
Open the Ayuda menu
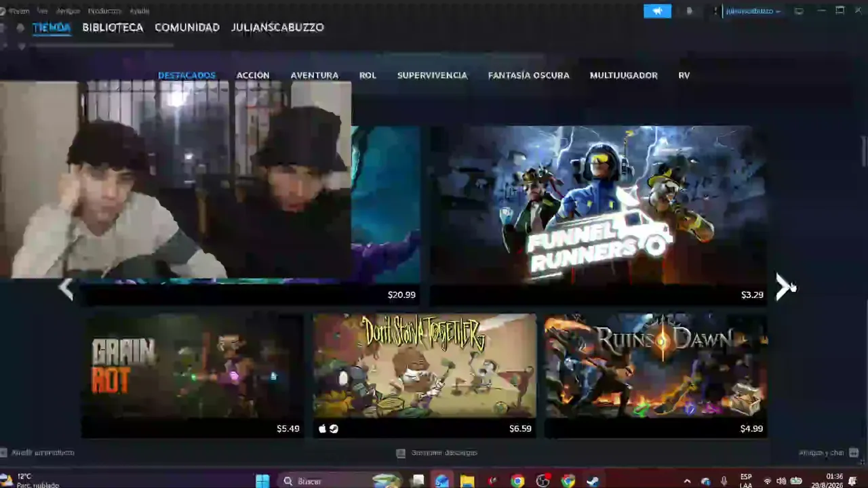[139, 11]
